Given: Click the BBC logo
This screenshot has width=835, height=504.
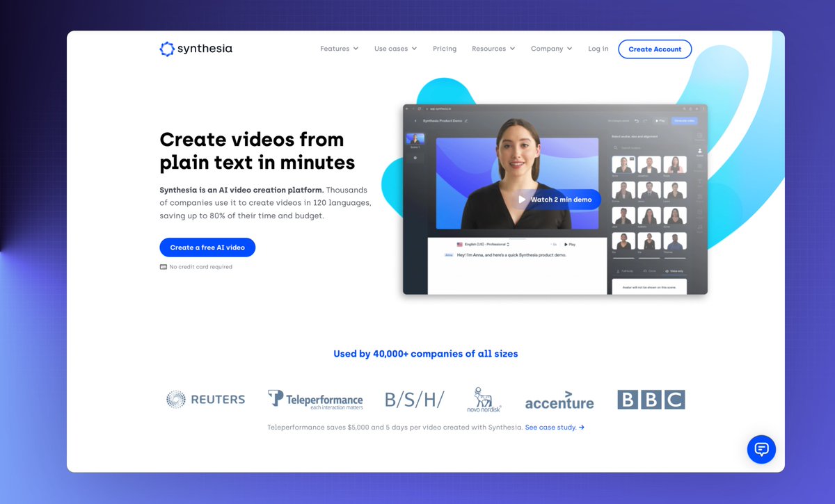Looking at the screenshot, I should [651, 399].
